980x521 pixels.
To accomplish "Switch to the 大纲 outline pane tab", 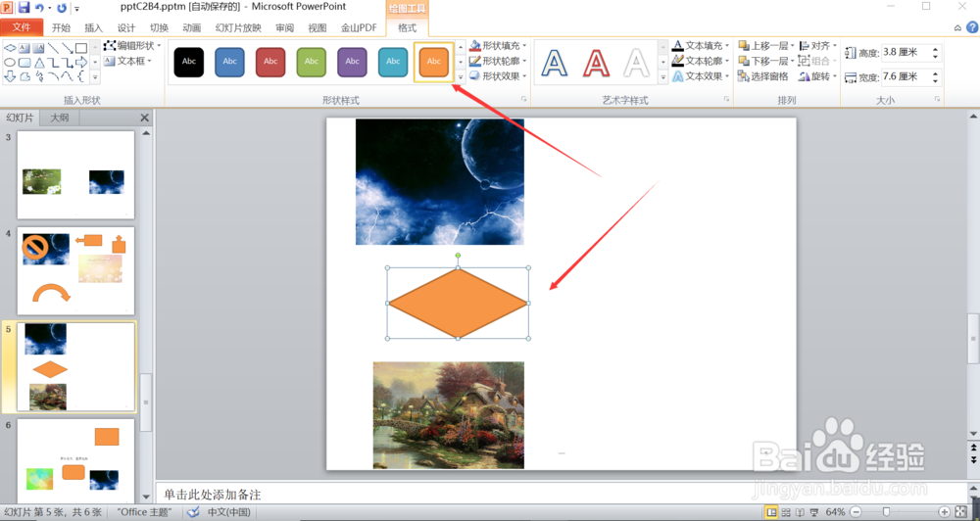I will point(60,118).
